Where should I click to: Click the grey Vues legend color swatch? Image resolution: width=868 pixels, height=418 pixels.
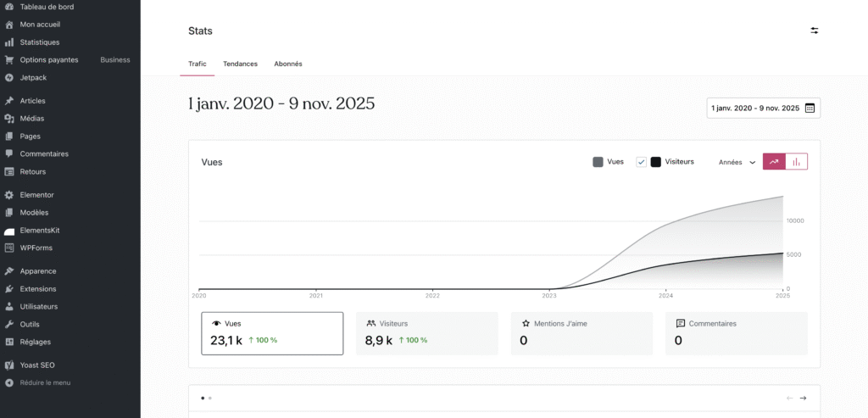598,162
